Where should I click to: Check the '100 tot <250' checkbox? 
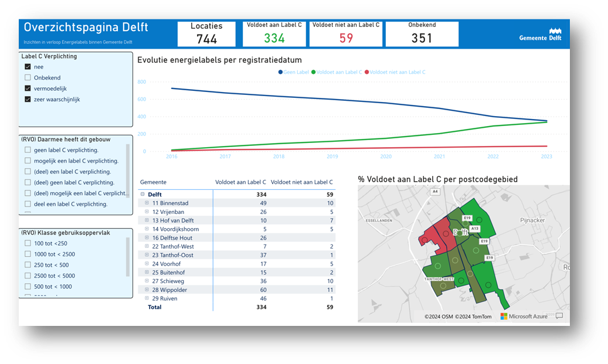click(28, 243)
